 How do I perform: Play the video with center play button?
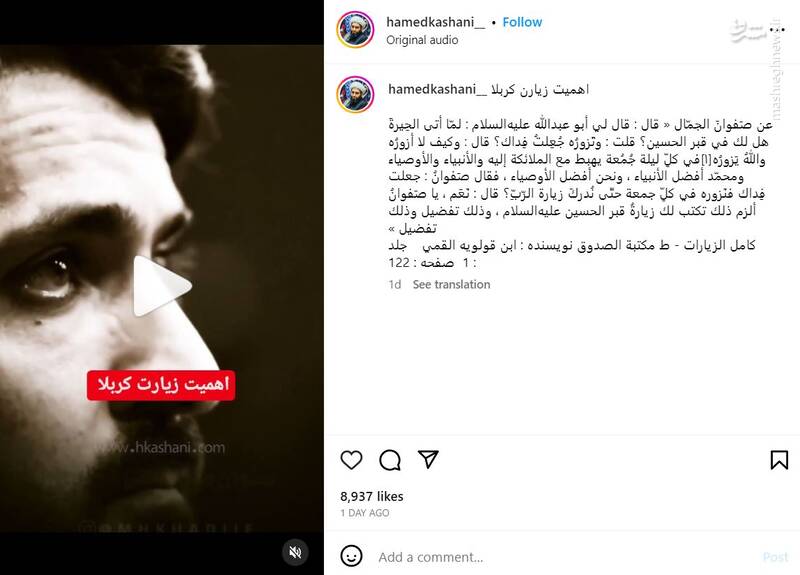pyautogui.click(x=161, y=286)
